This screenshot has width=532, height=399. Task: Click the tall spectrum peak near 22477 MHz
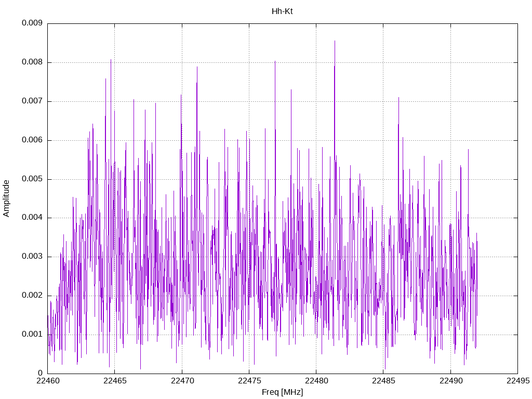click(275, 62)
